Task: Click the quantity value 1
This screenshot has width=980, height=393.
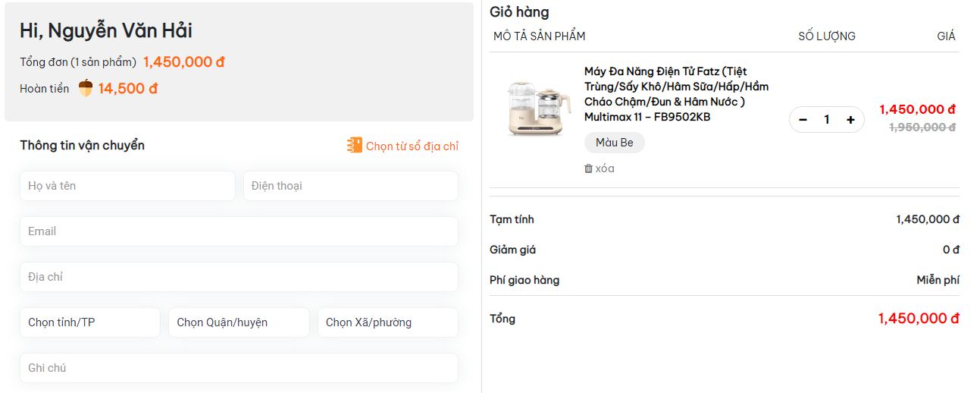Action: [827, 120]
